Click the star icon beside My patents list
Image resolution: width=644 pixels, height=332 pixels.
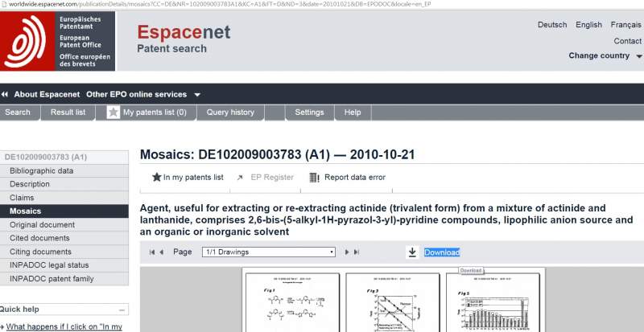click(x=114, y=112)
